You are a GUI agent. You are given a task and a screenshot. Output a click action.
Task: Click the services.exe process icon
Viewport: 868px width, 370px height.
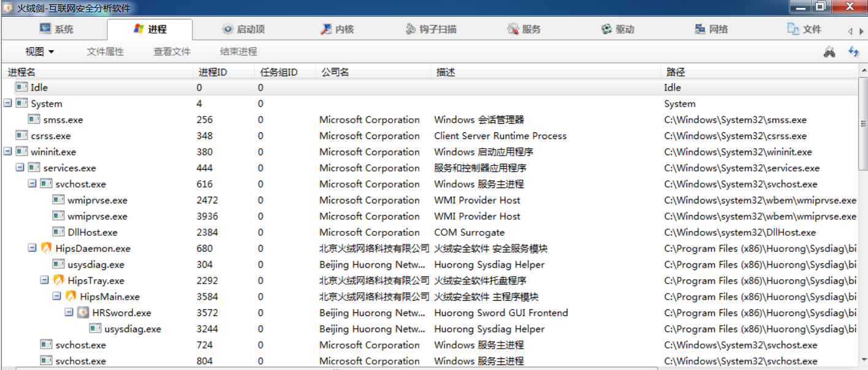[x=34, y=168]
